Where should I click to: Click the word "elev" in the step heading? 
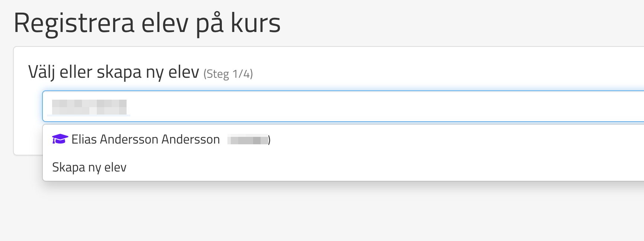pyautogui.click(x=184, y=72)
